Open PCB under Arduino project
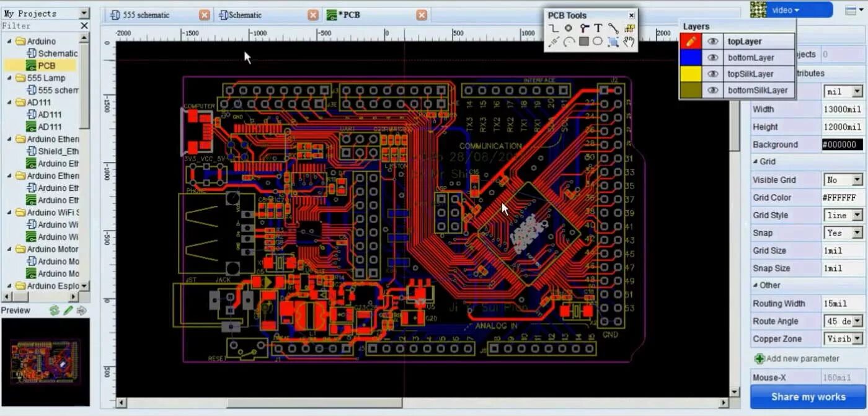868x416 pixels. [x=42, y=66]
